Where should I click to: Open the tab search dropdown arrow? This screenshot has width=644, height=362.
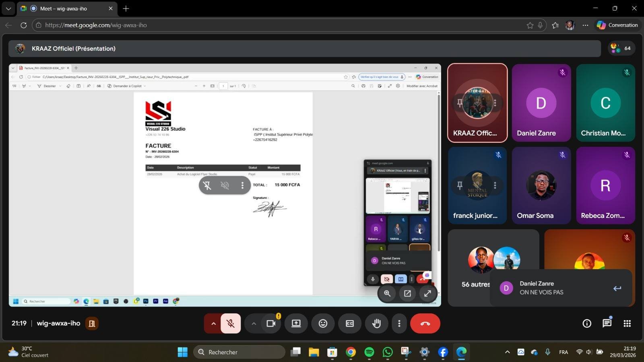click(x=8, y=8)
